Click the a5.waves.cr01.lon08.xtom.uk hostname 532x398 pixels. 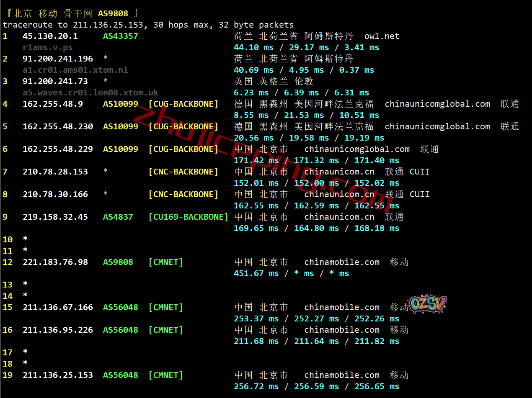pos(90,93)
